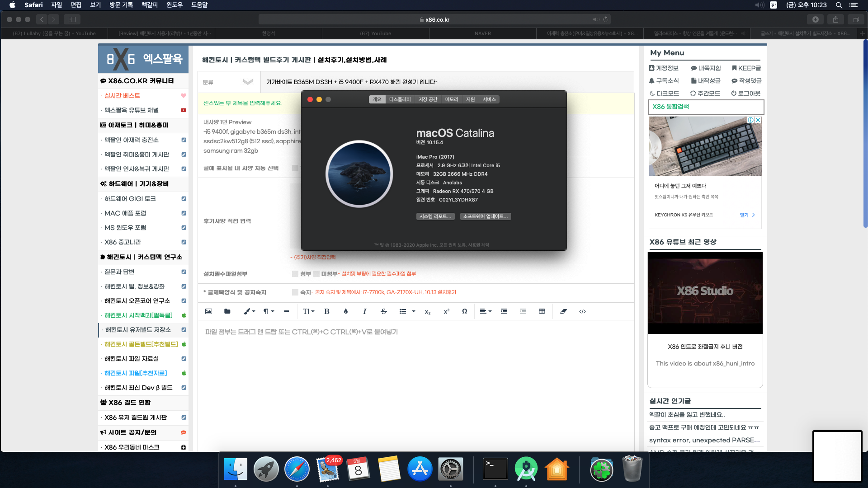Insert image using the editor image icon
Screen dimensions: 868x488
208,311
